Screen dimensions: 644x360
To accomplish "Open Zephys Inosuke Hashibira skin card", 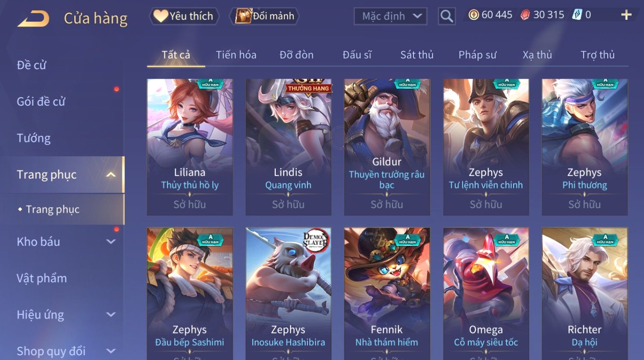I will point(288,294).
